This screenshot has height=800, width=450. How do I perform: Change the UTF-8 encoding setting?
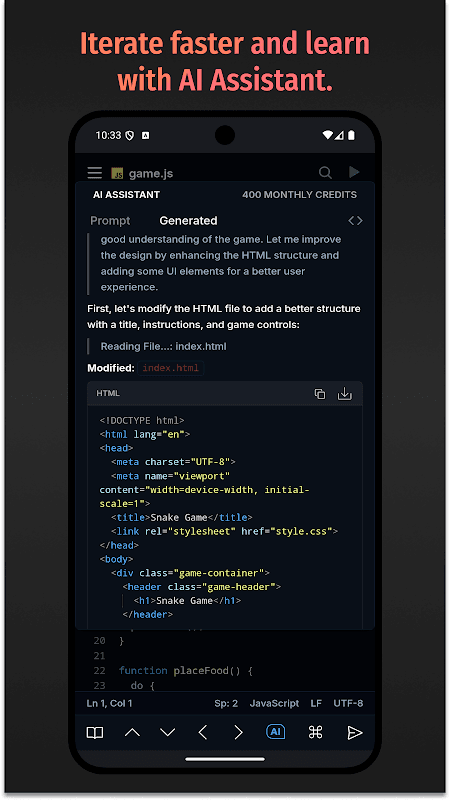coord(348,703)
